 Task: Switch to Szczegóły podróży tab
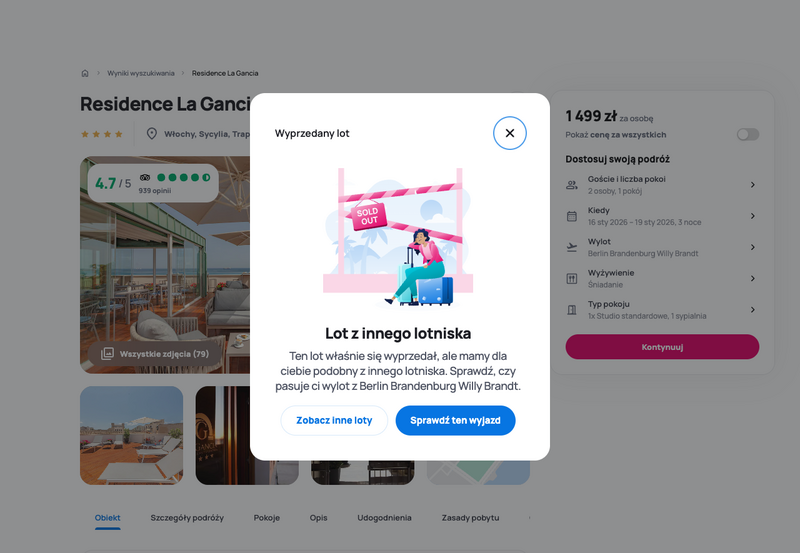187,518
